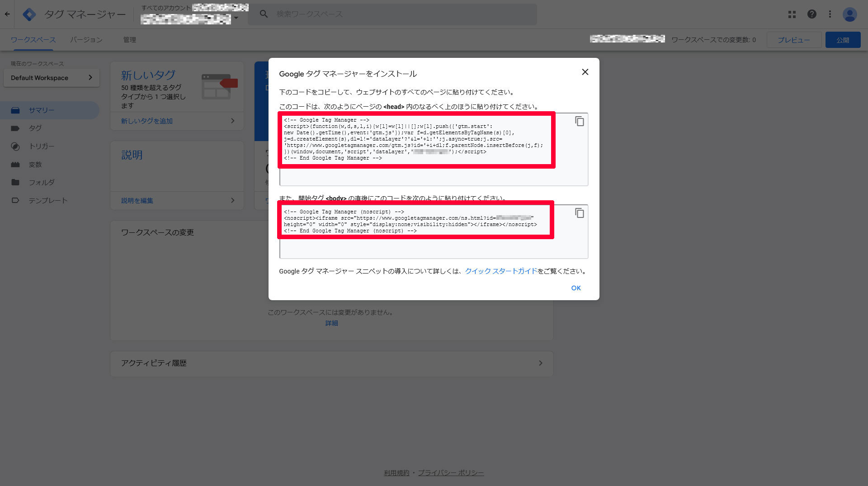This screenshot has height=486, width=868.
Task: Select タグ in the sidebar
Action: (x=50, y=128)
